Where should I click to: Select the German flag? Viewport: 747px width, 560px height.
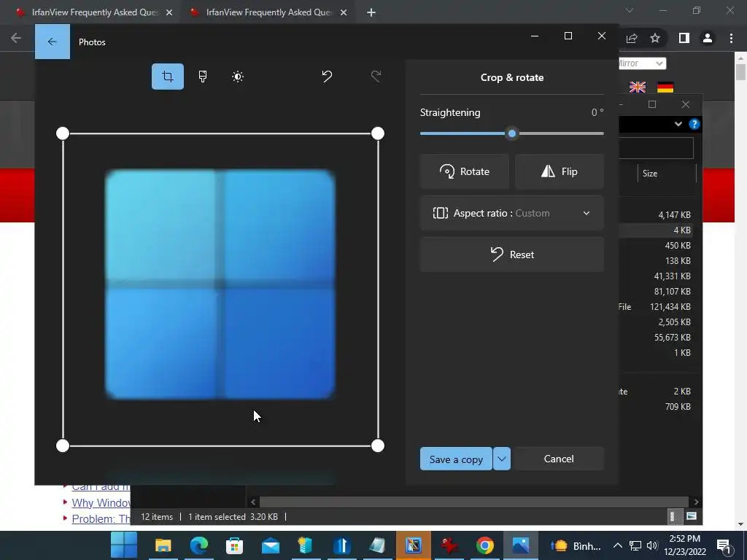665,87
